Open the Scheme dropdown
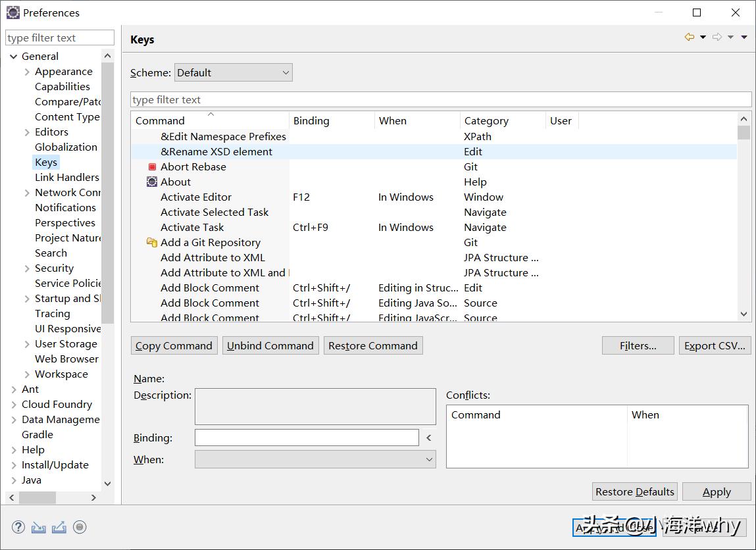The height and width of the screenshot is (550, 756). pyautogui.click(x=233, y=73)
